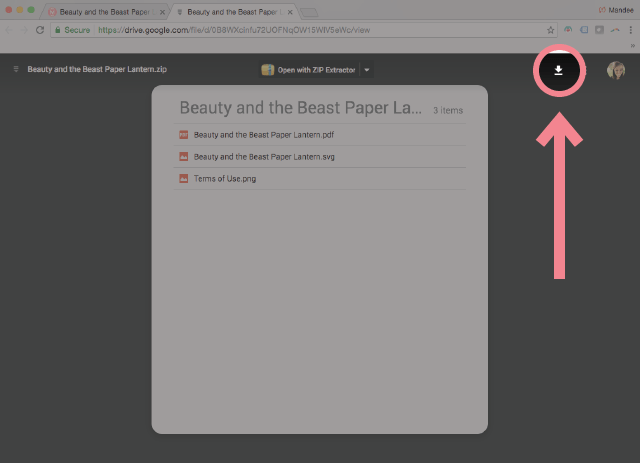The height and width of the screenshot is (463, 640).
Task: Open the Chrome three-dot menu
Action: 631,30
